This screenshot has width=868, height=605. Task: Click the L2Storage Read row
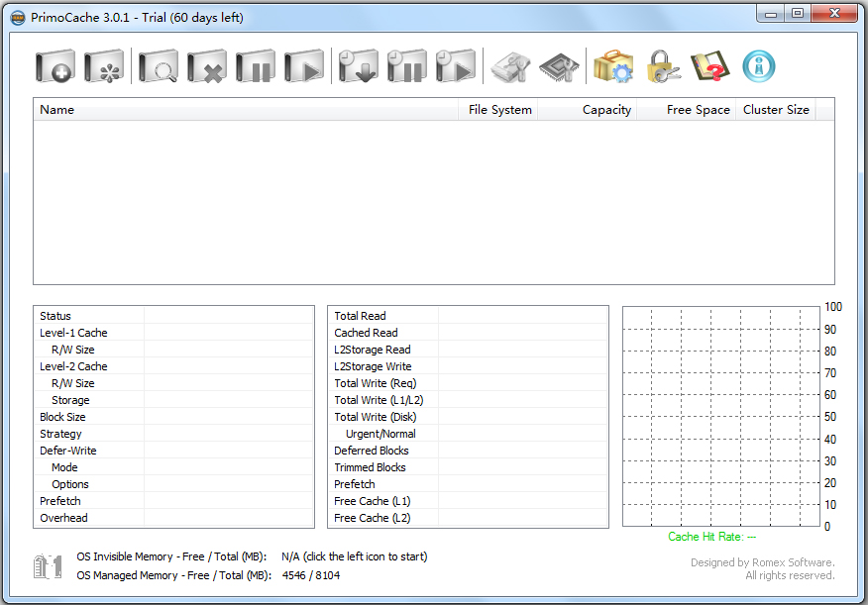click(469, 350)
